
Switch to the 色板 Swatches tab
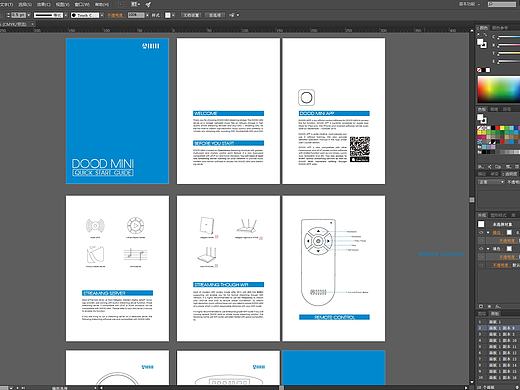pos(482,109)
